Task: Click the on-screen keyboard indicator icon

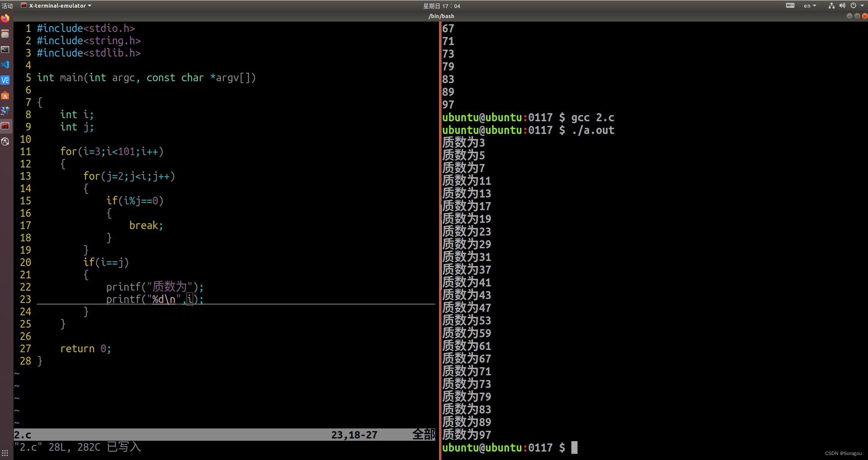Action: 790,6
